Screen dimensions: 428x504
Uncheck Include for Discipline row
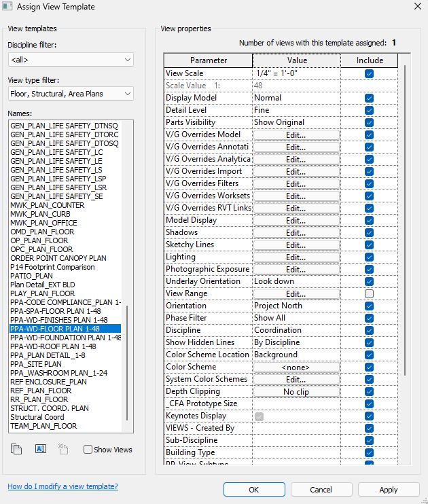pos(369,330)
